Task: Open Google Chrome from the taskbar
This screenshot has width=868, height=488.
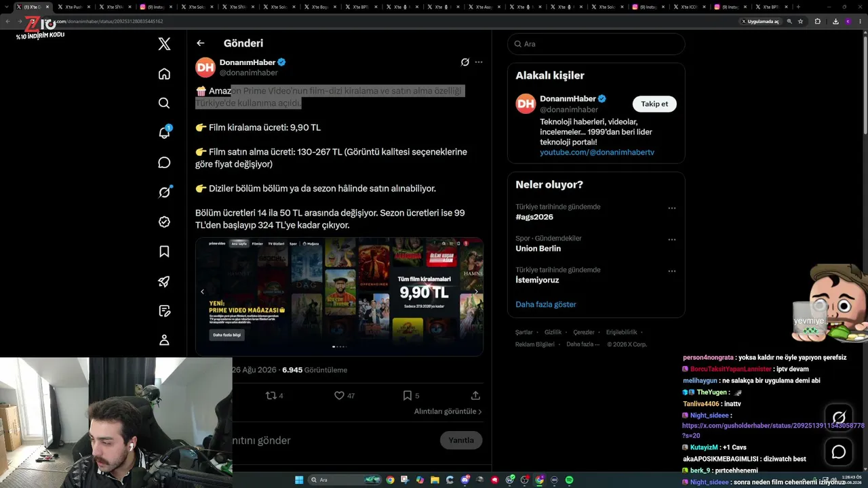Action: pos(390,480)
